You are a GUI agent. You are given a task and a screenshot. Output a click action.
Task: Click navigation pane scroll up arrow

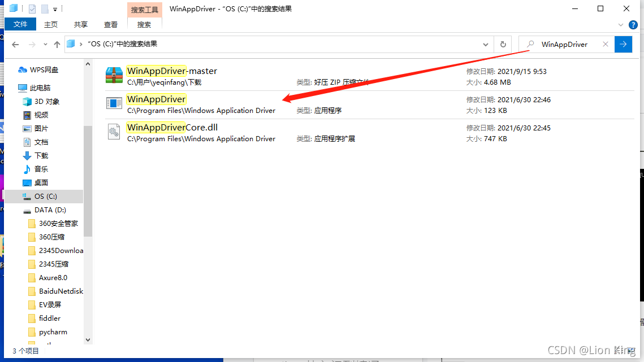pyautogui.click(x=88, y=64)
